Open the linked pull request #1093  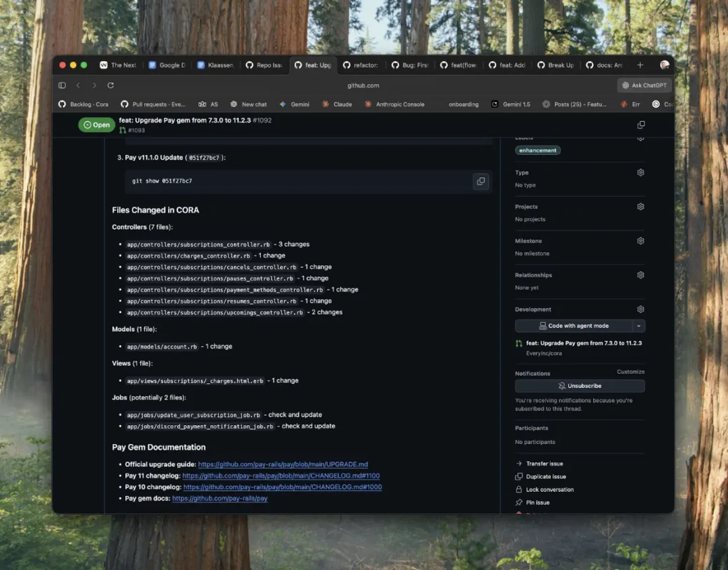(x=132, y=131)
